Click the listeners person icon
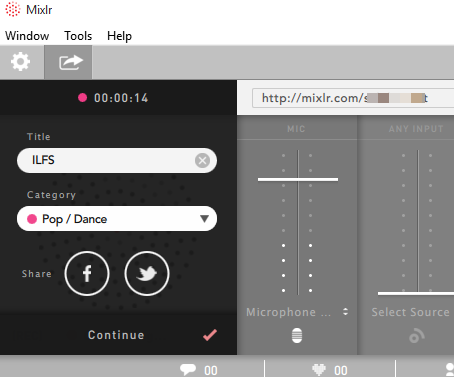This screenshot has height=377, width=454. (450, 370)
